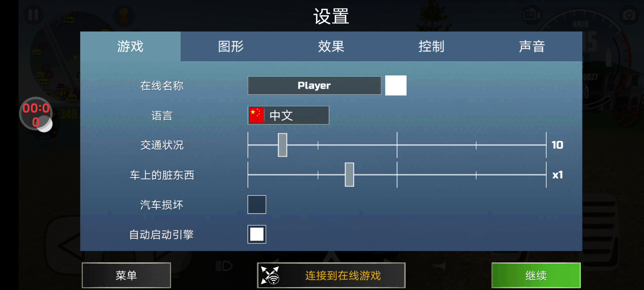
Task: Click the 车上的脏东西 dirt slider handle
Action: pos(349,175)
